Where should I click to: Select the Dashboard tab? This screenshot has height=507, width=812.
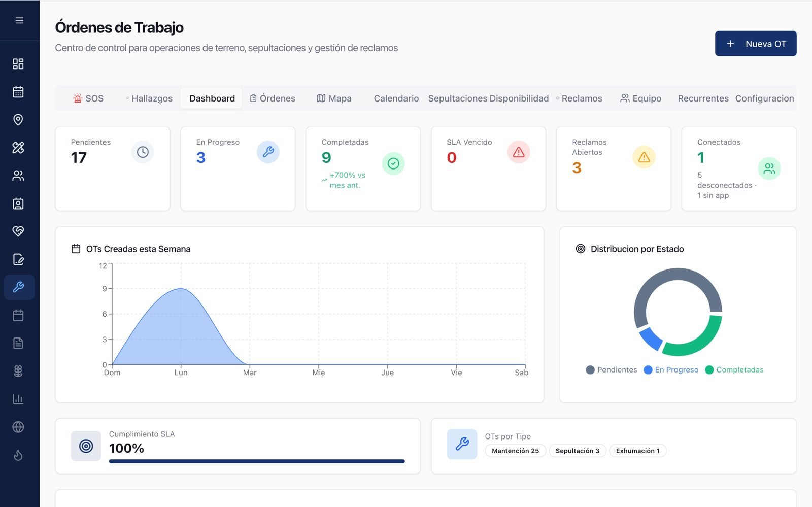212,98
